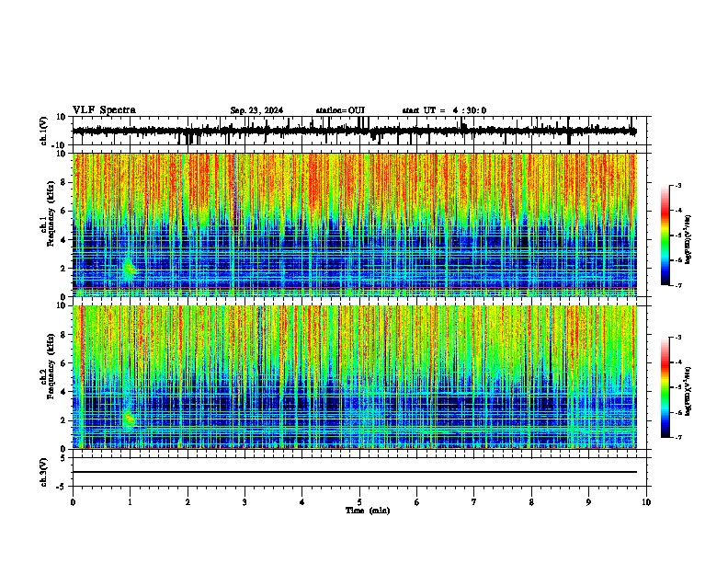Click tick label '6' on the time axis
The height and width of the screenshot is (563, 728).
pos(417,502)
